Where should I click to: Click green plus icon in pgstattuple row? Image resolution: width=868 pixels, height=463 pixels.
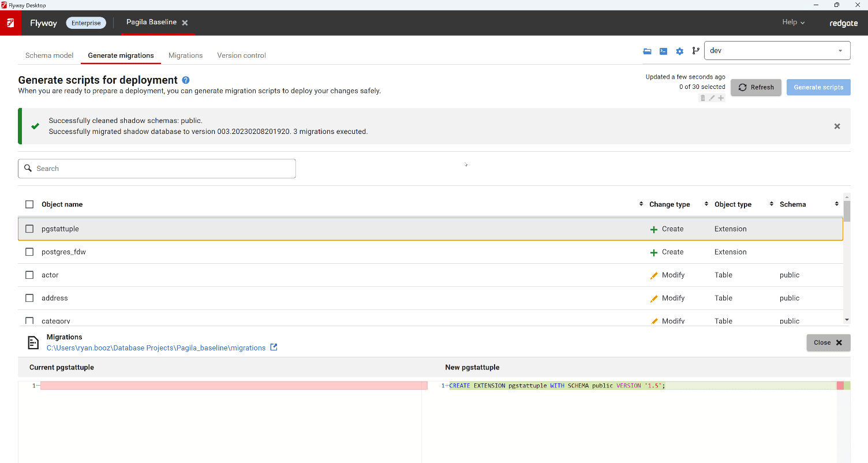(654, 230)
